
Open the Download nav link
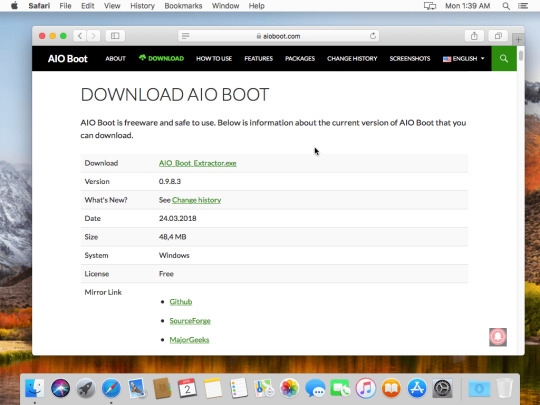[x=161, y=58]
